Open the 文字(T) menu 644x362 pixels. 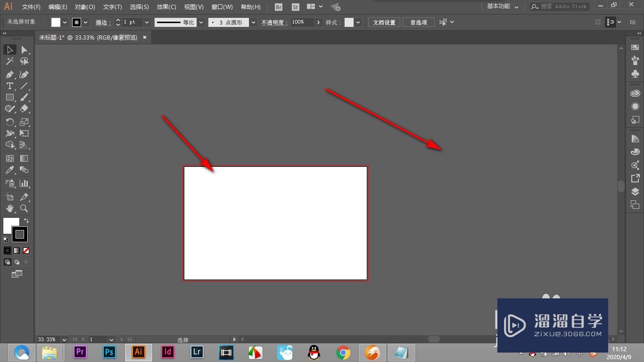[112, 7]
